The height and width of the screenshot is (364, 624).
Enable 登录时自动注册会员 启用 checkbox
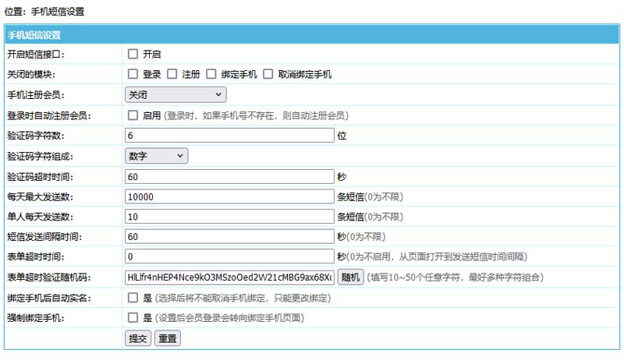click(133, 115)
